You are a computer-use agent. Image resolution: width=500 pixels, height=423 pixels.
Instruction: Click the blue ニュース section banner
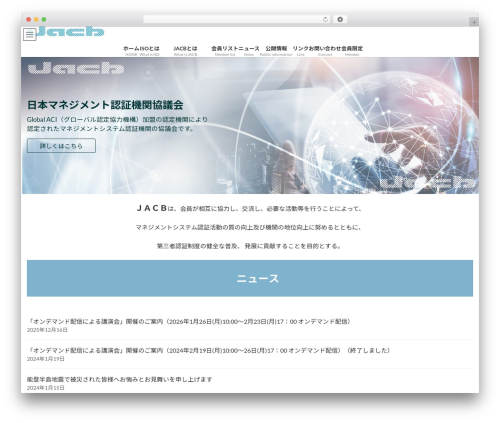[x=250, y=278]
